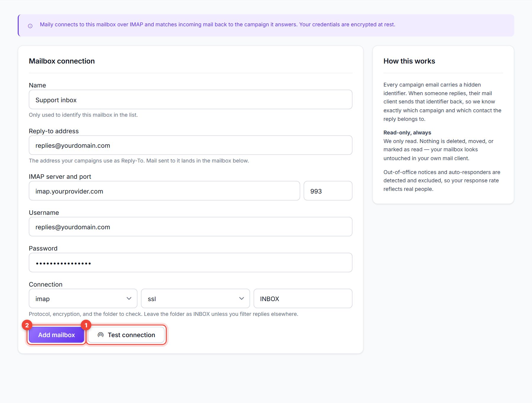Screen dimensions: 532x403
Task: Click the paragraph about the hidden identifier
Action: click(x=442, y=102)
